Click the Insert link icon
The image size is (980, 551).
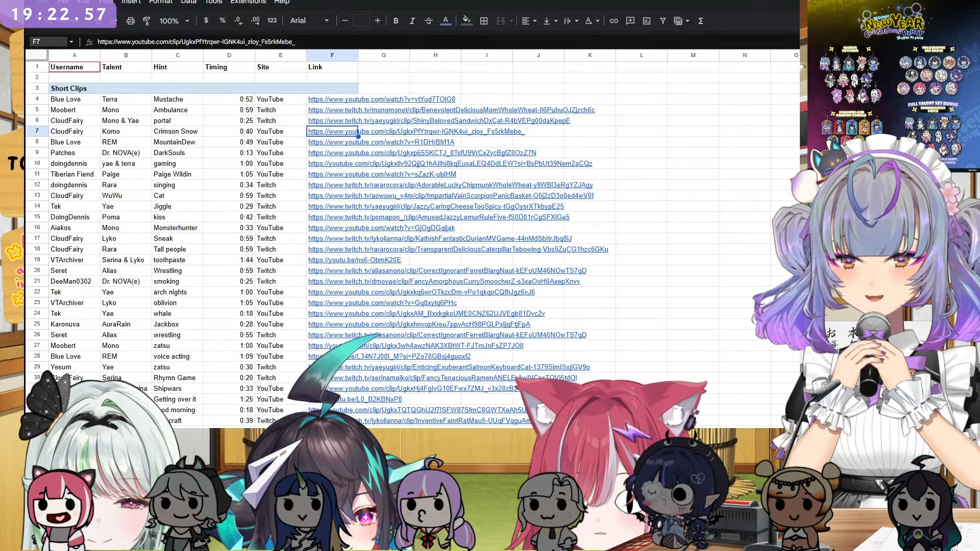click(614, 21)
